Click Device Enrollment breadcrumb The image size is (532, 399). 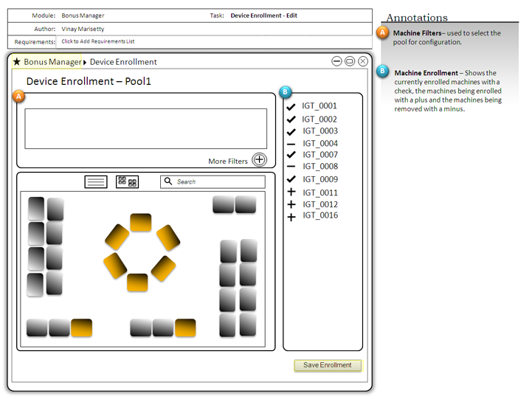[x=123, y=62]
